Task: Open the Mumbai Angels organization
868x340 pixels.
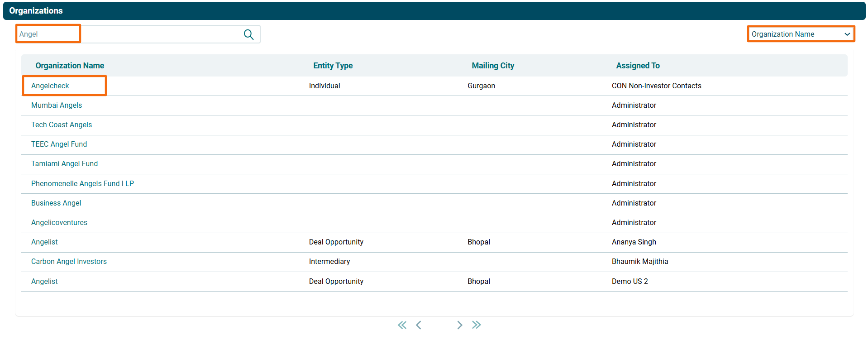Action: pyautogui.click(x=57, y=105)
